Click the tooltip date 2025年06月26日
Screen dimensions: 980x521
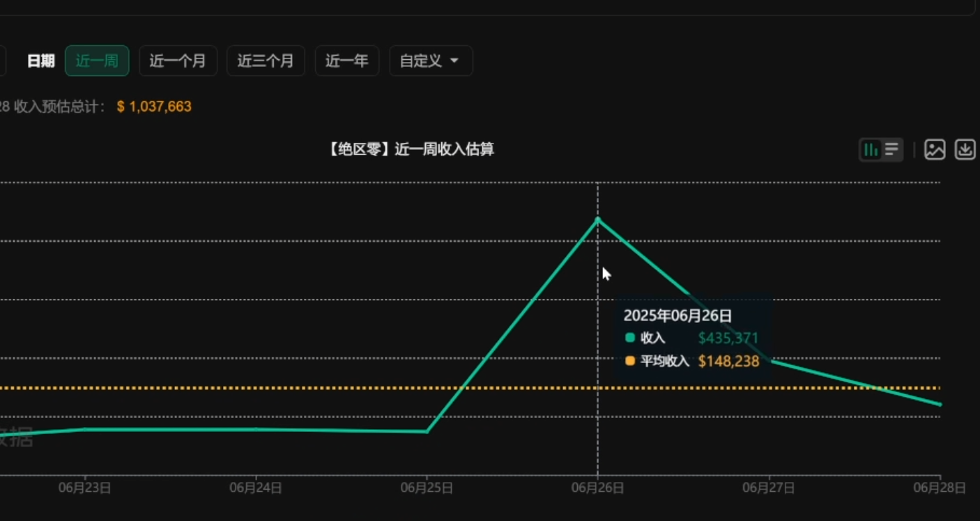coord(677,316)
